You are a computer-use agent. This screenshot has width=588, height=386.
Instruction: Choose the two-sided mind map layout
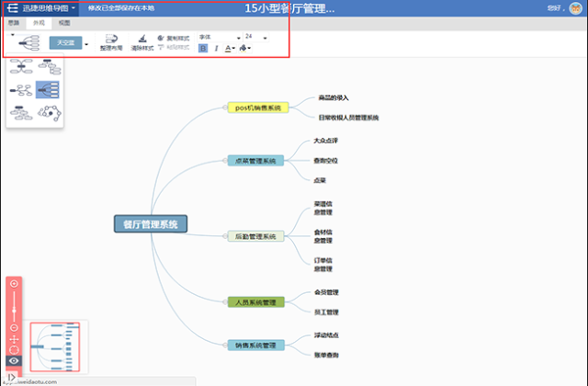(21, 66)
